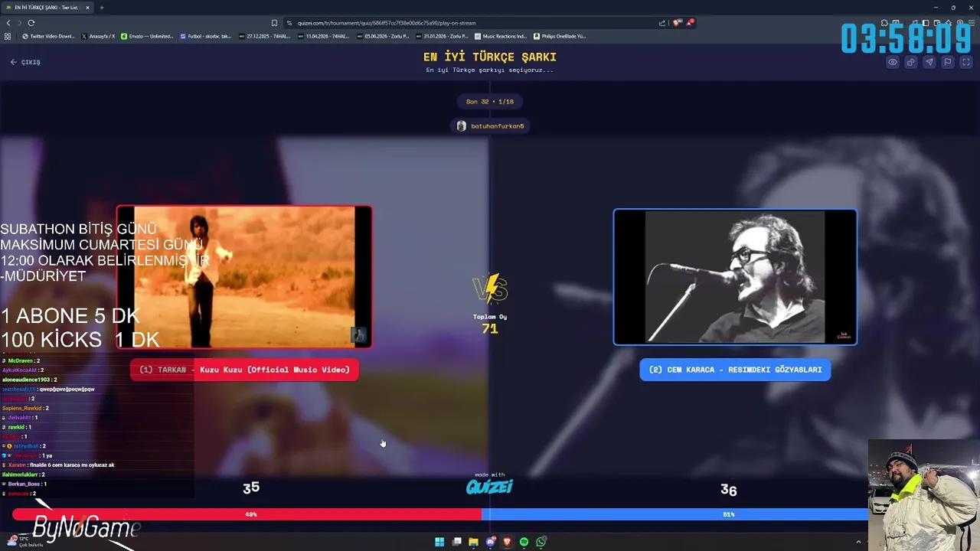Reload the page with the refresh icon
Image resolution: width=980 pixels, height=551 pixels.
click(x=31, y=23)
